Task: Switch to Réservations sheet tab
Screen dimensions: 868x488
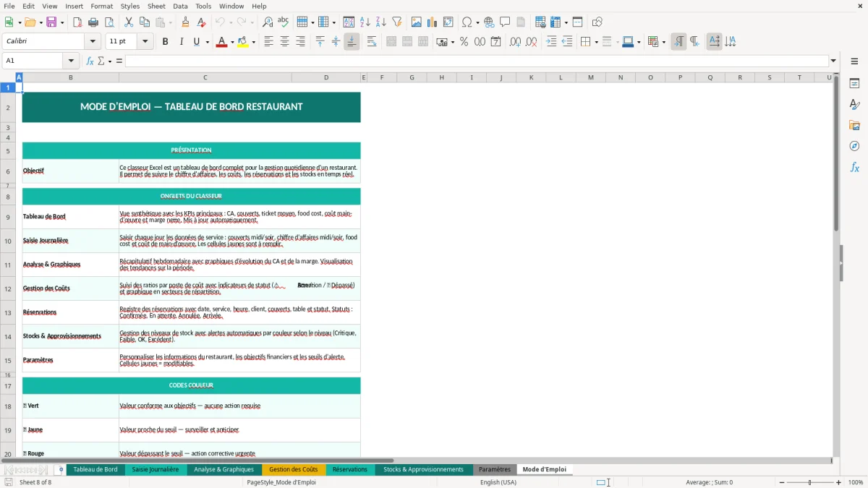Action: pos(350,469)
